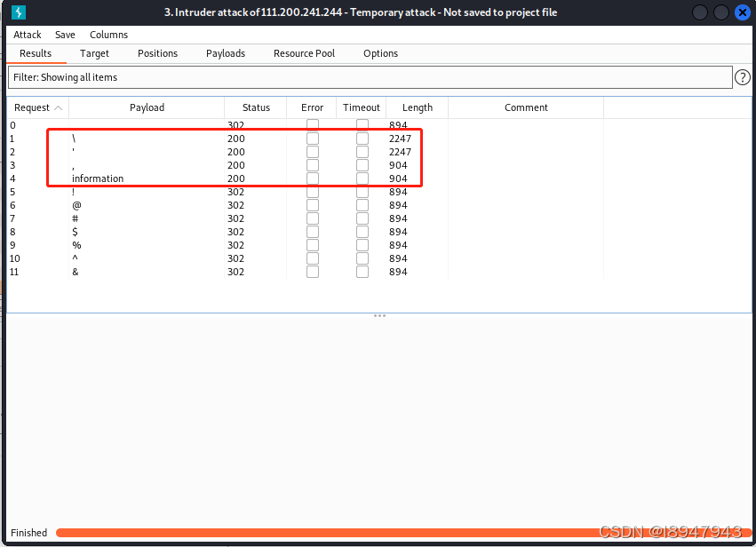
Task: Close the Intruder attack window
Action: (743, 12)
